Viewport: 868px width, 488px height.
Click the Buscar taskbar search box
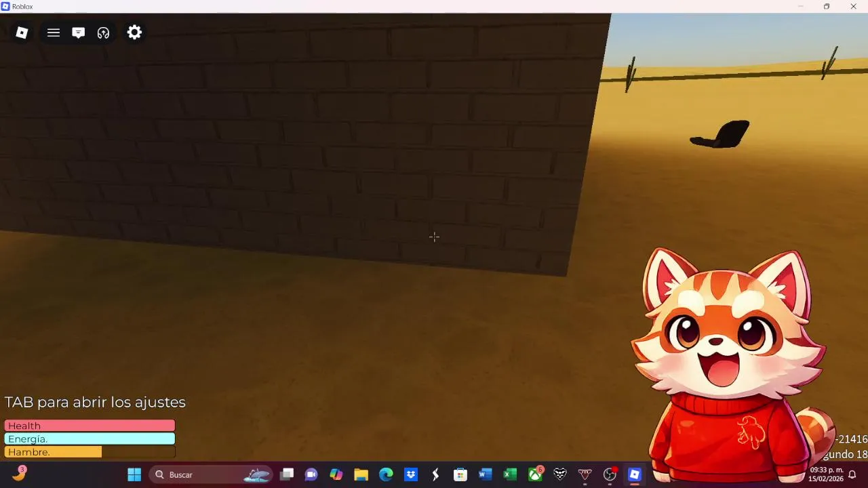tap(212, 474)
